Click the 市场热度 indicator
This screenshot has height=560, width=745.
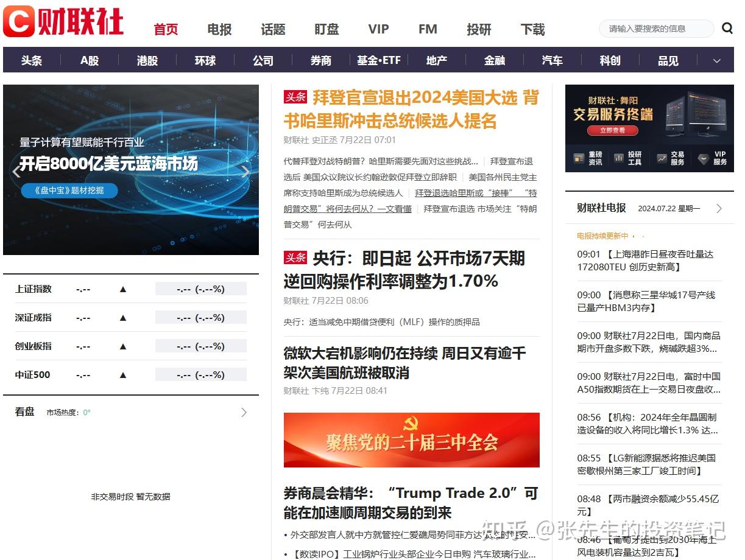pos(69,413)
